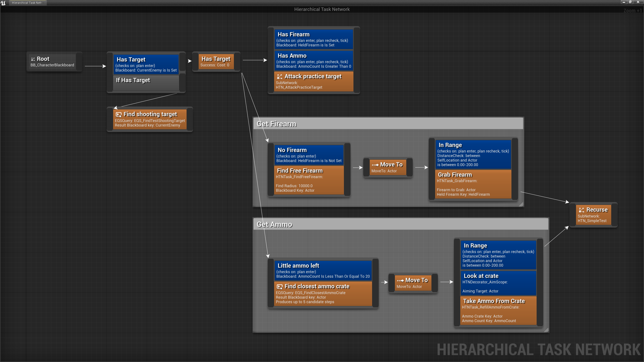Select the If Has Target branch node
Image resolution: width=644 pixels, height=362 pixels.
click(x=146, y=82)
